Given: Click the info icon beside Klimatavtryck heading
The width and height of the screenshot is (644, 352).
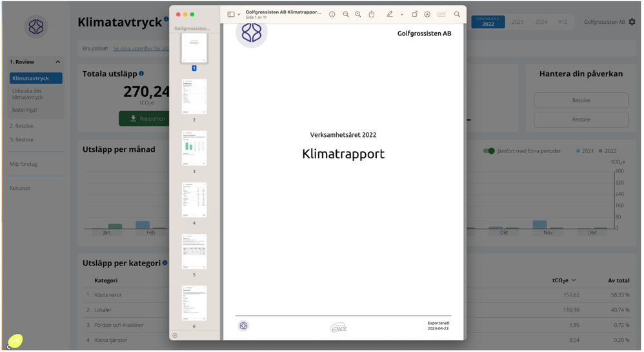Looking at the screenshot, I should point(166,19).
